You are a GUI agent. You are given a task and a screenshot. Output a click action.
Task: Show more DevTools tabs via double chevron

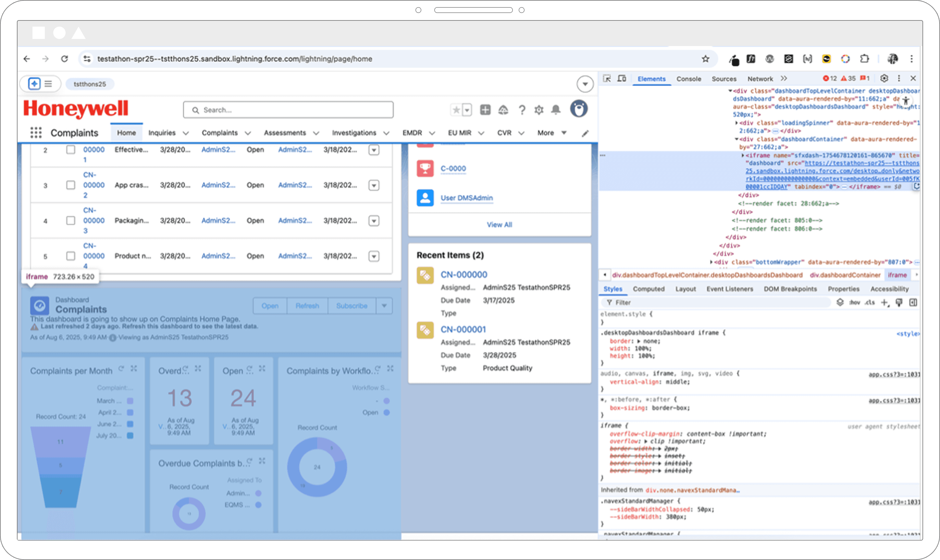click(x=784, y=79)
